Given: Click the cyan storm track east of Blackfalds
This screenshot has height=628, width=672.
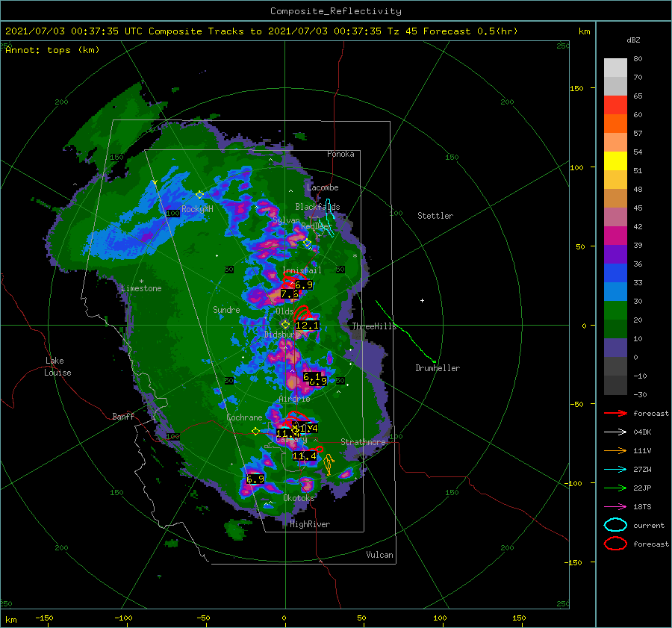Looking at the screenshot, I should (x=329, y=217).
